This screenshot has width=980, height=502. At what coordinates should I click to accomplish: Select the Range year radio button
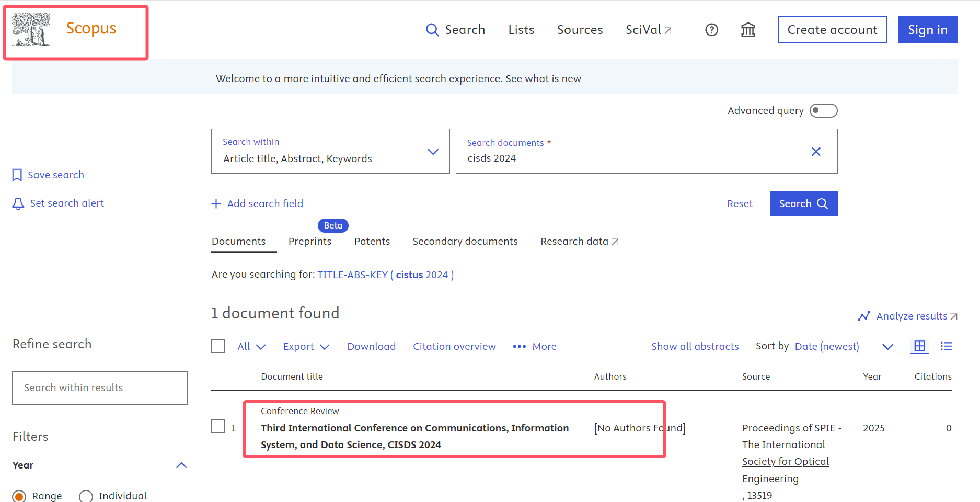tap(19, 496)
